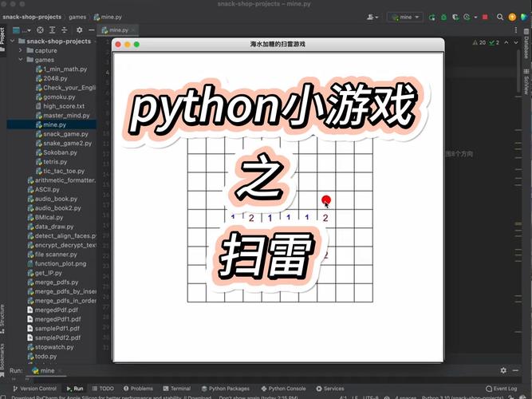
Task: Click the orange IDE update icon
Action: click(x=512, y=17)
